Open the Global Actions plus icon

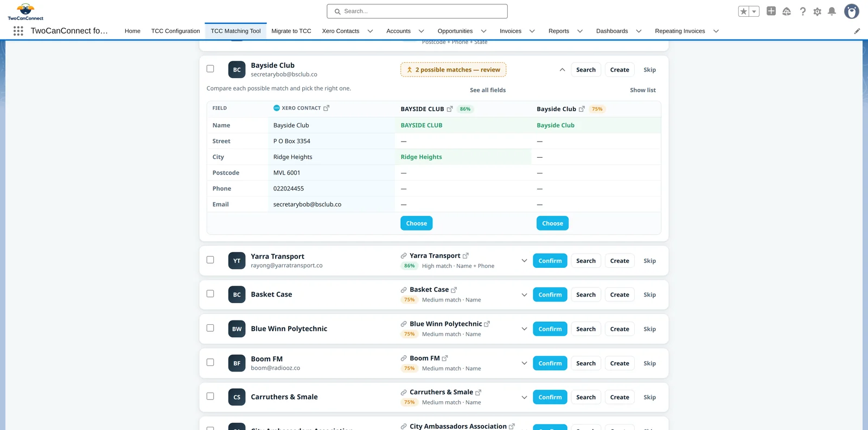771,11
